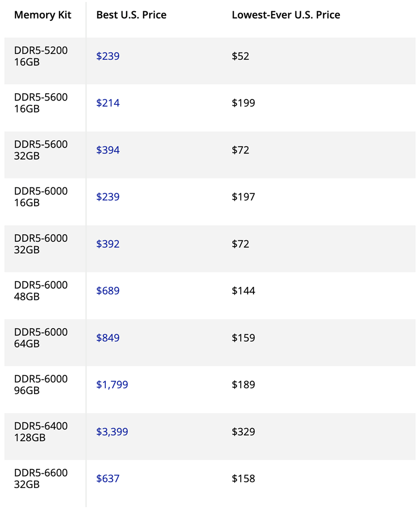
Task: Open the $239 DDR5-5200 16GB price link
Action: pyautogui.click(x=108, y=56)
